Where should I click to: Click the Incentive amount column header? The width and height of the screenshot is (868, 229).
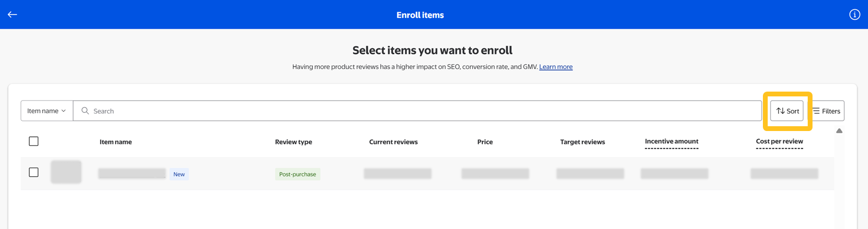pos(671,141)
